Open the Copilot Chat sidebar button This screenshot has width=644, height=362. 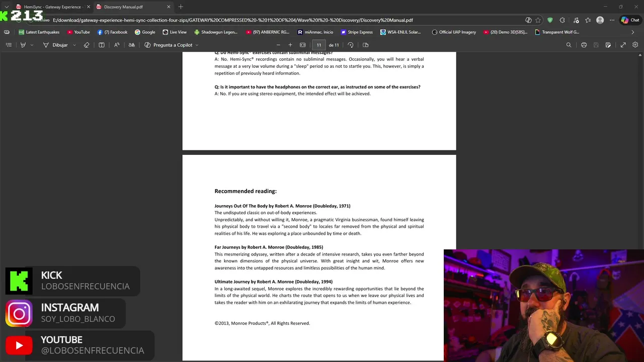(x=630, y=20)
